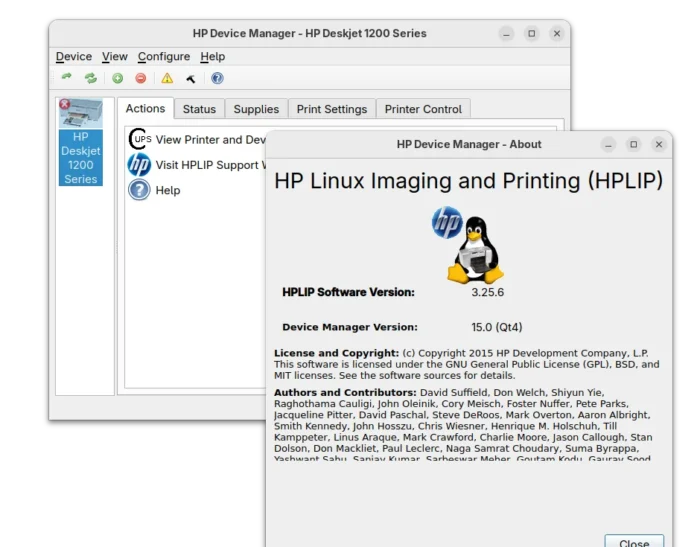Viewport: 700px width, 547px height.
Task: Click the yellow warning diagnose icon
Action: (x=167, y=78)
